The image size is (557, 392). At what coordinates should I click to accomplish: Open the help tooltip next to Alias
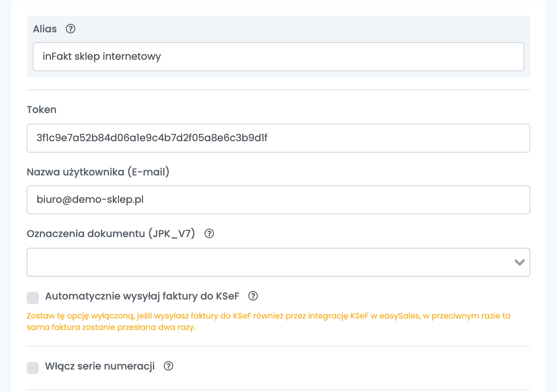click(70, 29)
